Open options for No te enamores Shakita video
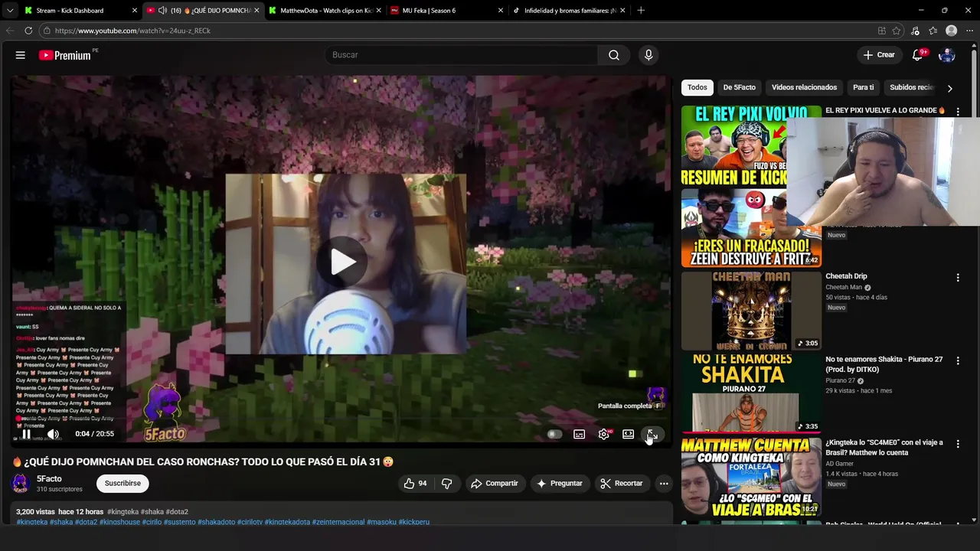The height and width of the screenshot is (551, 980). [958, 361]
